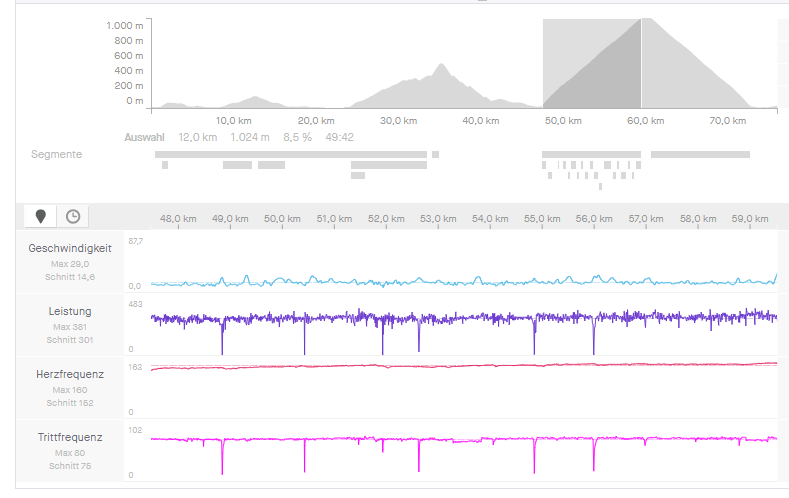Select the longest segment bar at left of Segmente row

(x=290, y=154)
